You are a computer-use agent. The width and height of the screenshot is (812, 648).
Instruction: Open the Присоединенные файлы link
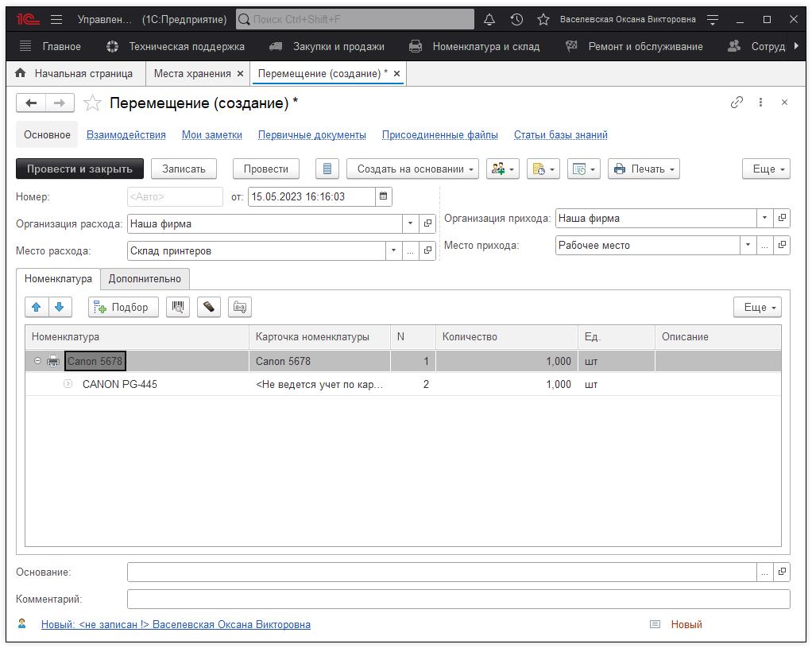[439, 134]
